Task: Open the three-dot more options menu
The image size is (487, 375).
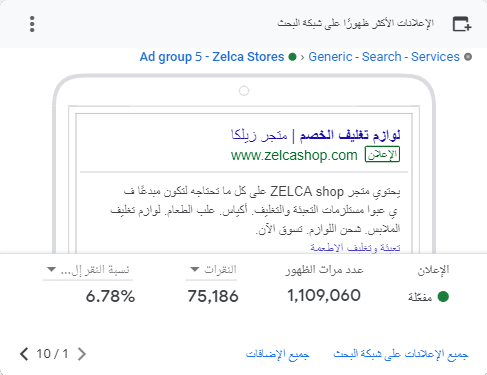Action: pos(32,24)
